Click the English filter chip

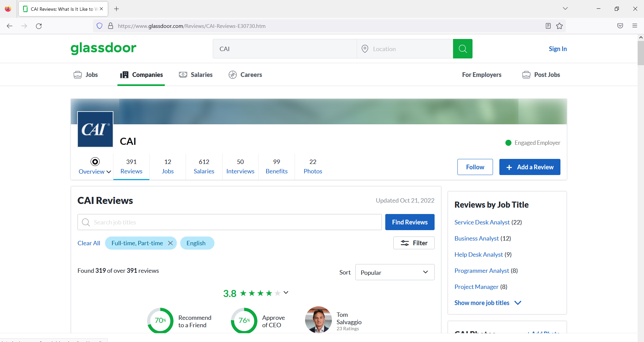point(197,243)
